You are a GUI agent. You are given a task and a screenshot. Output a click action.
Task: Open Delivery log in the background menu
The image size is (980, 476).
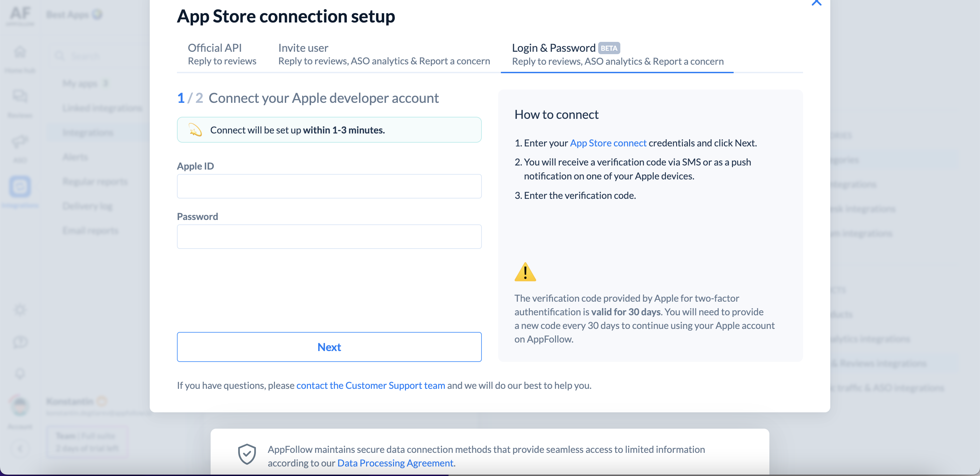[87, 206]
